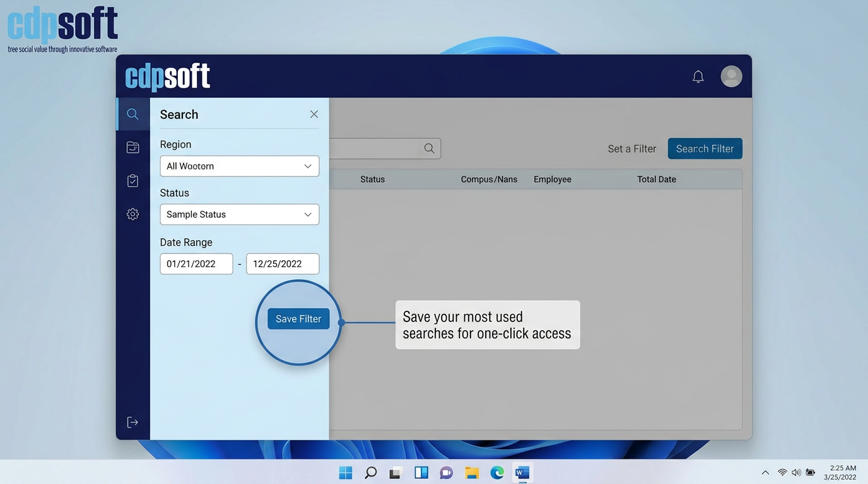868x484 pixels.
Task: Click the search icon in the sidebar
Action: [x=132, y=114]
